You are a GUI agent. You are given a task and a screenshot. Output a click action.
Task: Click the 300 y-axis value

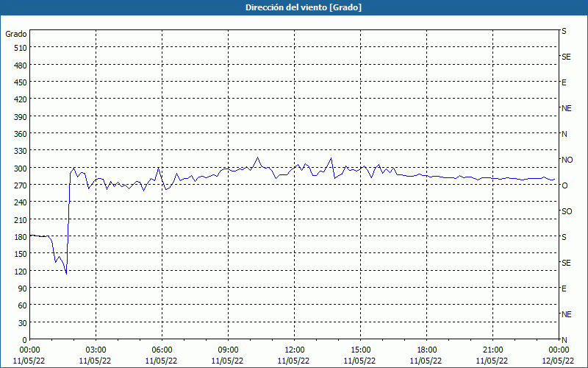21,169
